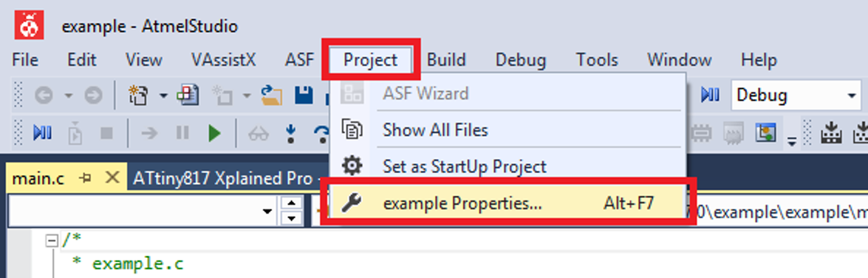Open the Debug menu
This screenshot has height=278, width=868.
(520, 60)
